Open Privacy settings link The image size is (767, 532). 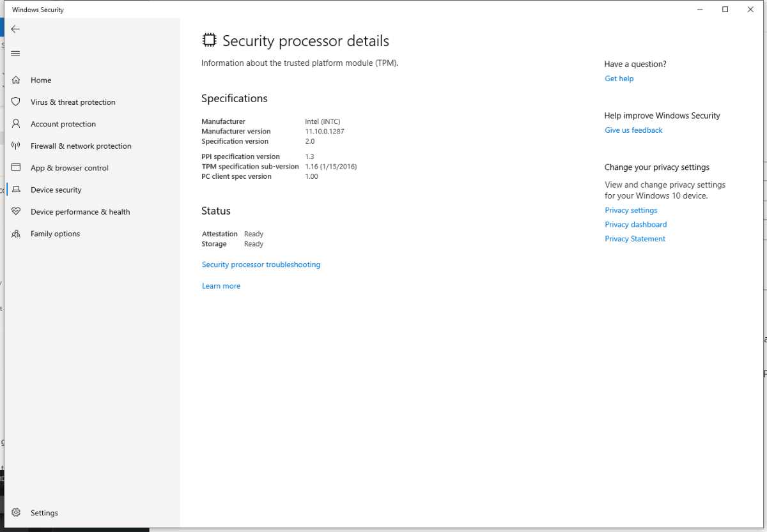pos(631,209)
